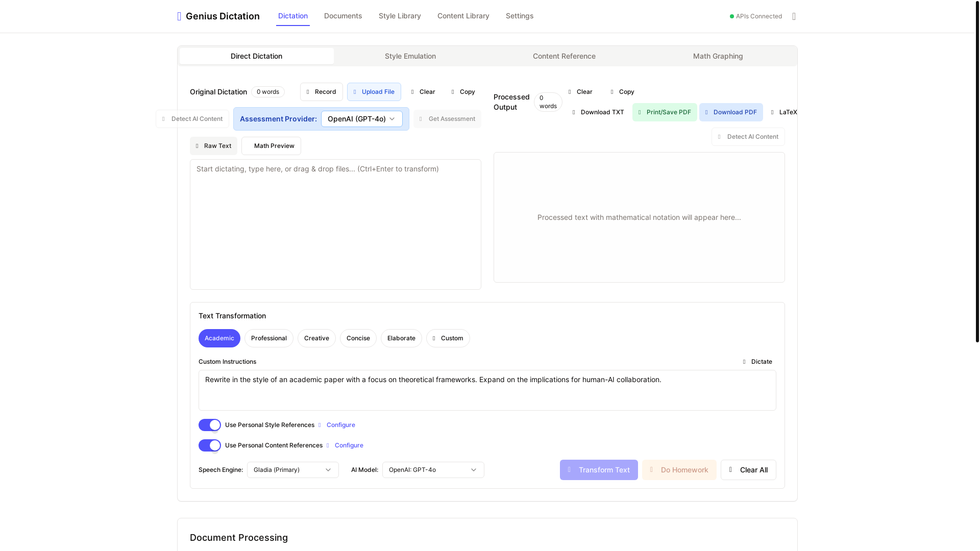Select Creative transformation preset
The width and height of the screenshot is (980, 551).
(316, 338)
